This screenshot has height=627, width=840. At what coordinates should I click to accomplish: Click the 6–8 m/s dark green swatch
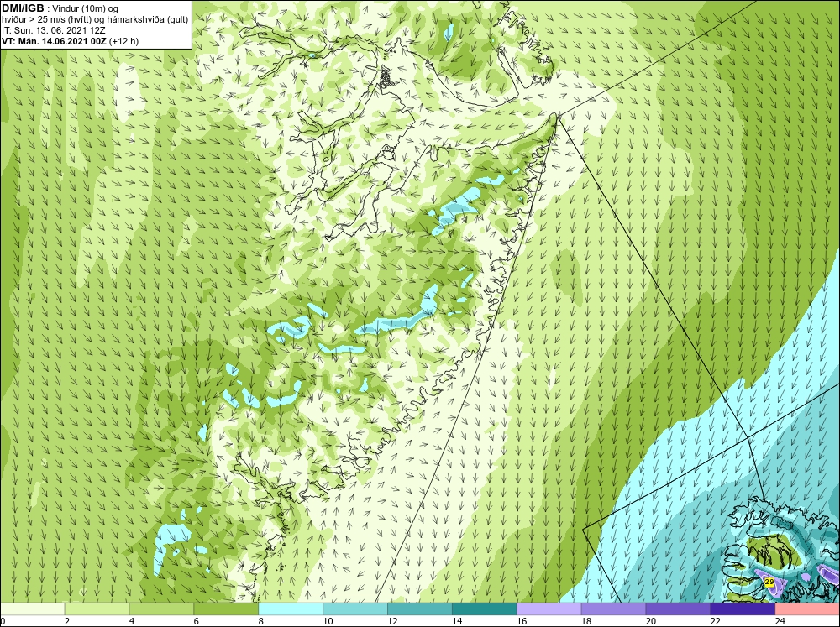(226, 609)
